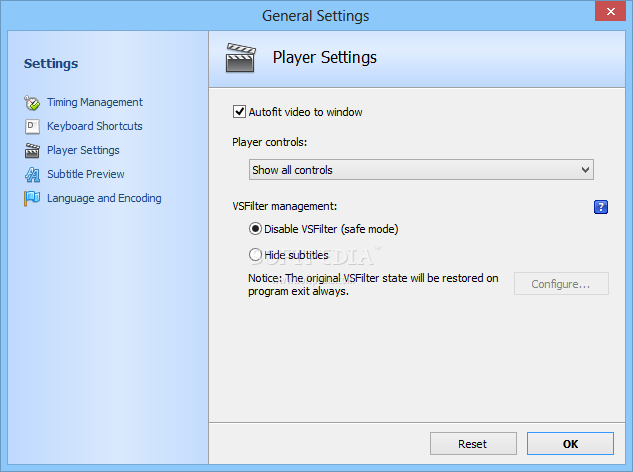This screenshot has width=633, height=472.
Task: Open VSFilter help question mark icon
Action: pos(601,207)
